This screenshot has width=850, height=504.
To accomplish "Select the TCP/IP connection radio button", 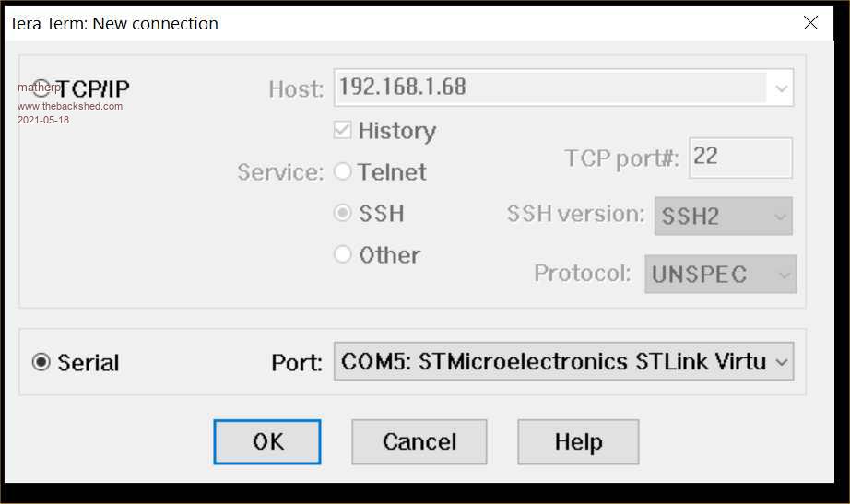I will pyautogui.click(x=41, y=88).
